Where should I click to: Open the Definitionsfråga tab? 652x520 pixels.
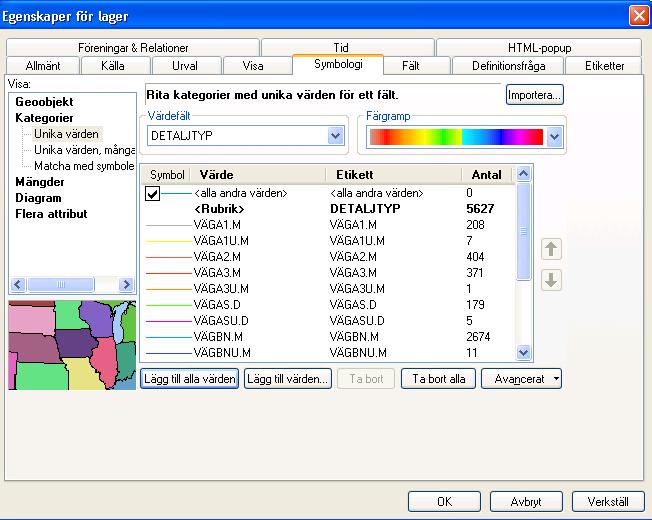pos(509,66)
